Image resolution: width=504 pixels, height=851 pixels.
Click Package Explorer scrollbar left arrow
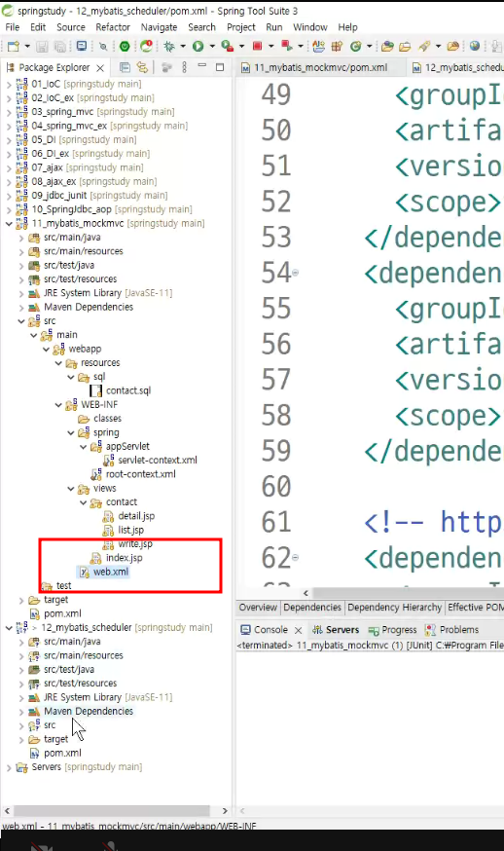7,811
